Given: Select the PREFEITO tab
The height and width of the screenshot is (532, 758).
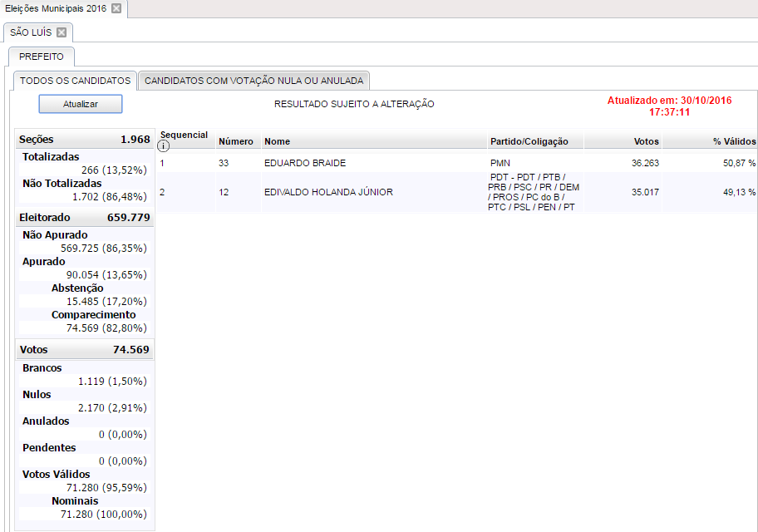Looking at the screenshot, I should (x=42, y=57).
